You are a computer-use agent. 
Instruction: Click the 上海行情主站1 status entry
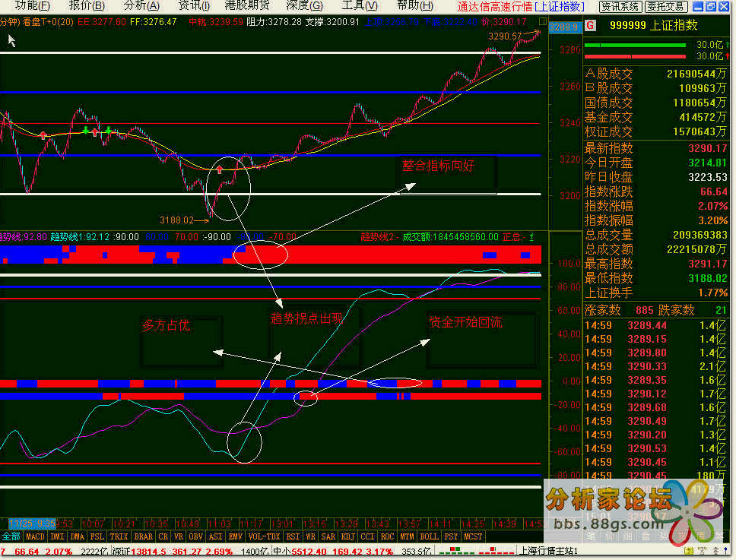547,552
